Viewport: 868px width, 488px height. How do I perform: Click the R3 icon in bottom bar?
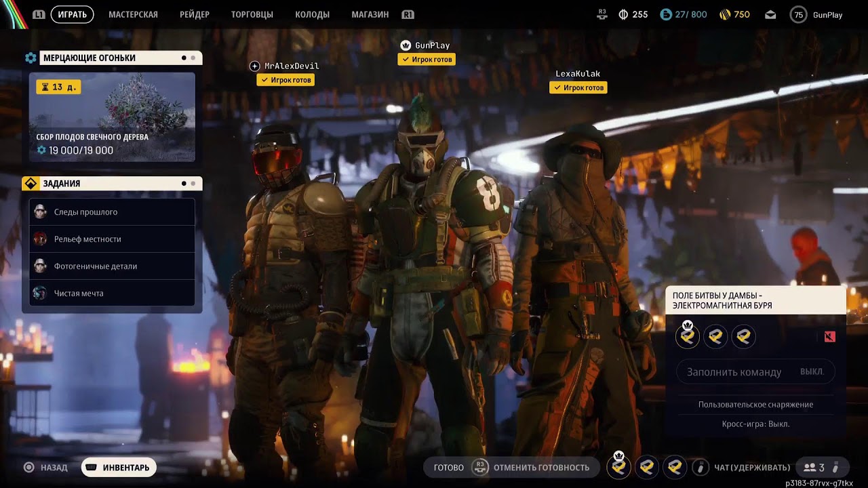[x=479, y=467]
